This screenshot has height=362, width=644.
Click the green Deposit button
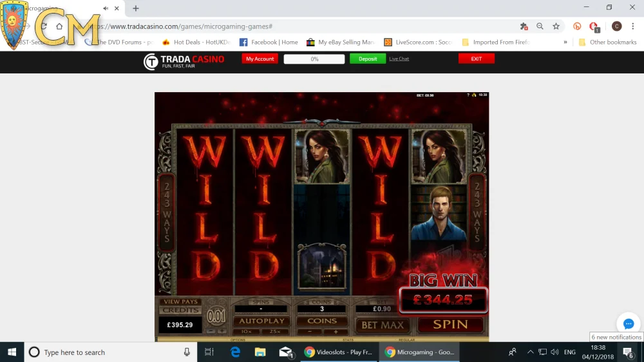(x=368, y=59)
